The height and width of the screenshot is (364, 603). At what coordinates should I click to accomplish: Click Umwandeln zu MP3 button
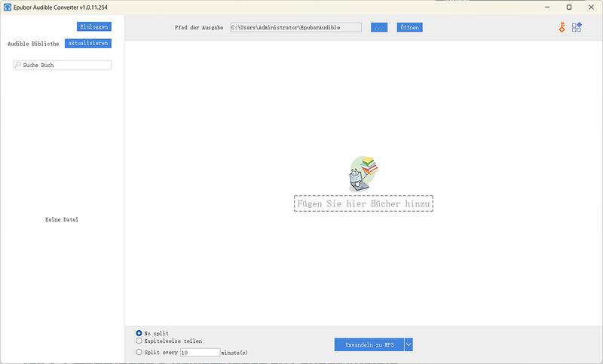click(x=369, y=344)
